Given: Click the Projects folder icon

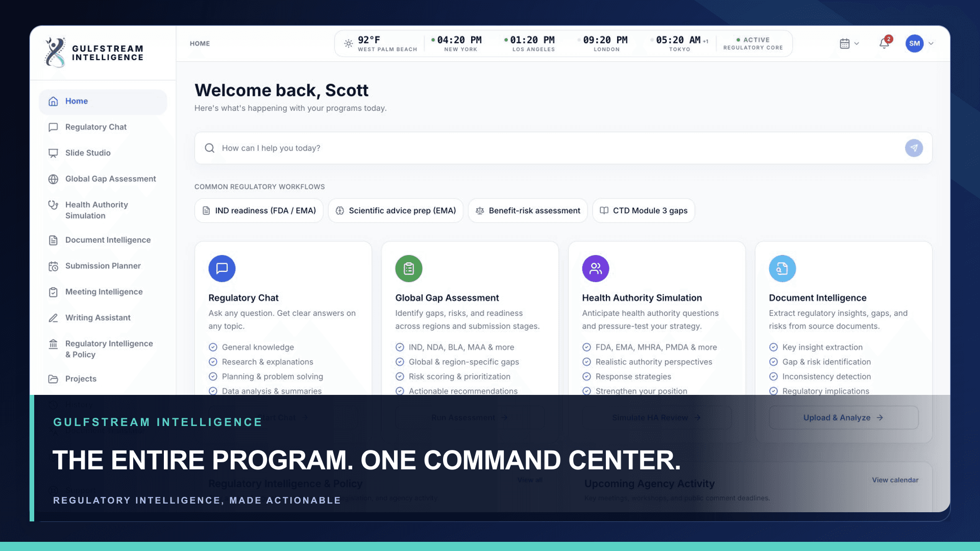Looking at the screenshot, I should [53, 379].
